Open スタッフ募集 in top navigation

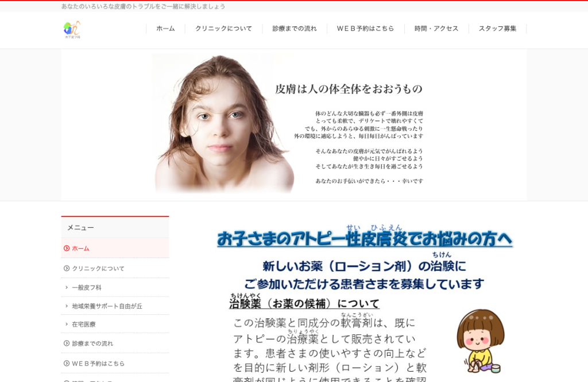coord(498,29)
